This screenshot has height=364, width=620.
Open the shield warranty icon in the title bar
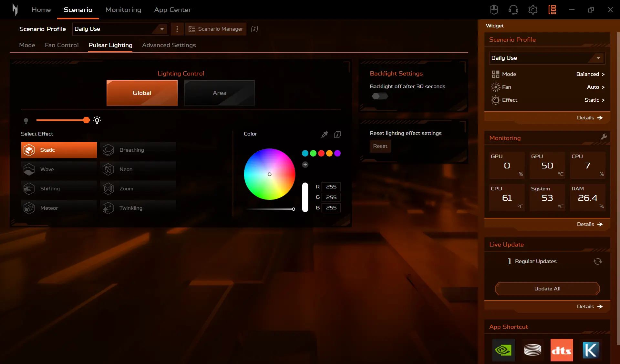coord(494,10)
